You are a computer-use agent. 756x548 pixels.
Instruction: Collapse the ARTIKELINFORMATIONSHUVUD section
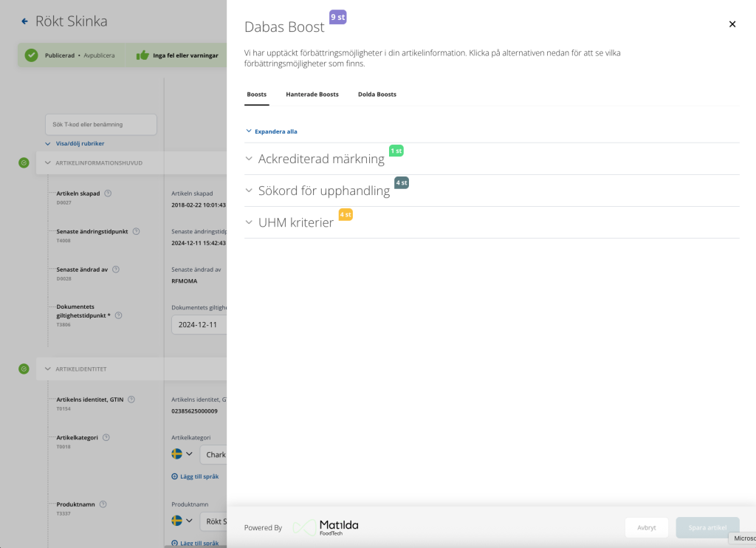[48, 163]
